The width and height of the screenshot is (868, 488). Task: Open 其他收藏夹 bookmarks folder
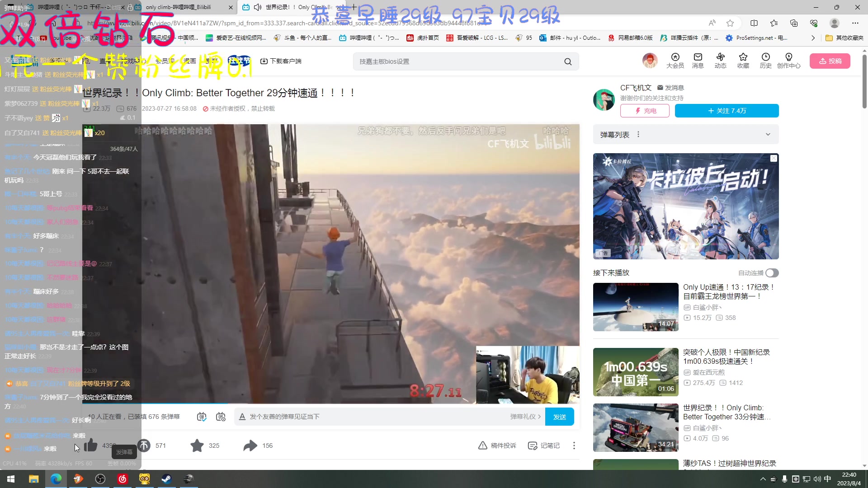844,38
